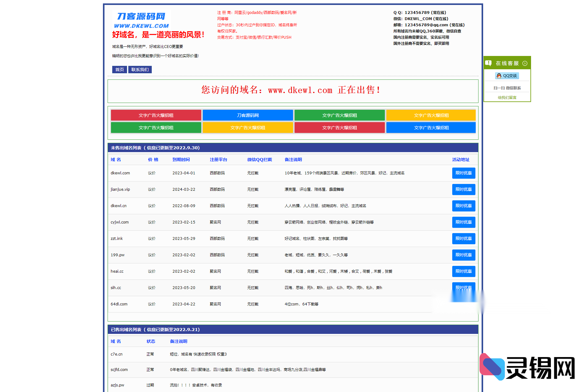Click the bottom-row yellow 文字广告火爆招租 banner

(248, 128)
